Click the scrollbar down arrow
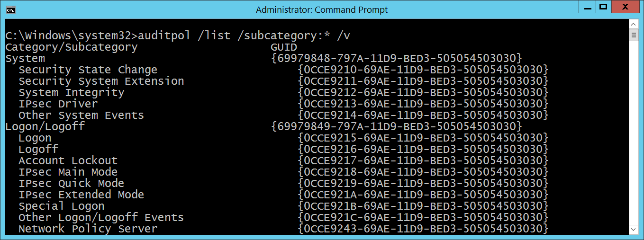This screenshot has height=240, width=644. 634,229
